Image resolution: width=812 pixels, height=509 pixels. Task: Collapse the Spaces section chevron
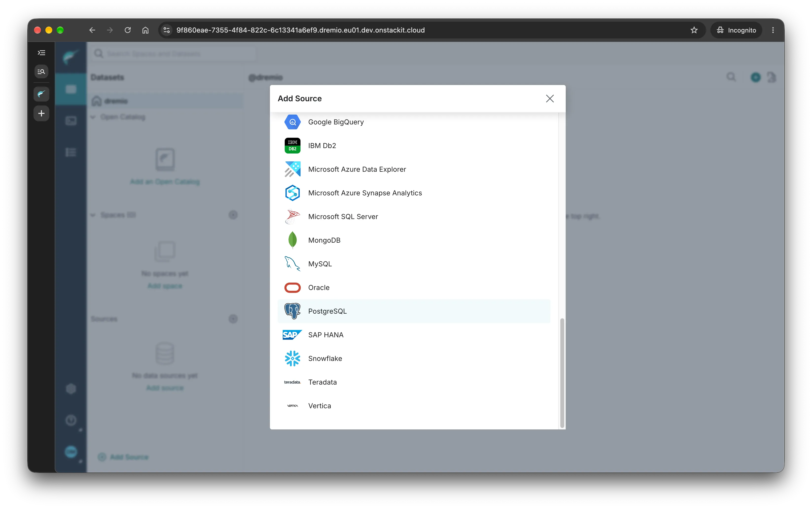click(x=93, y=215)
